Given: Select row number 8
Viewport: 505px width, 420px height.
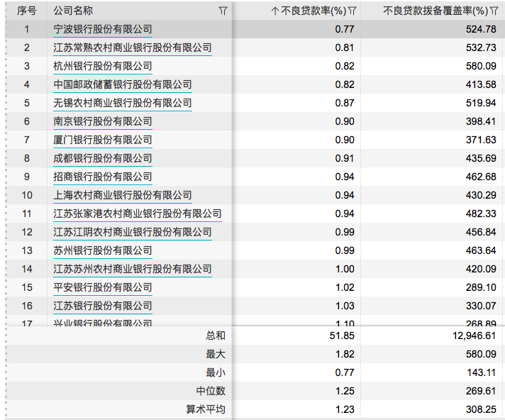Looking at the screenshot, I should click(x=27, y=158).
